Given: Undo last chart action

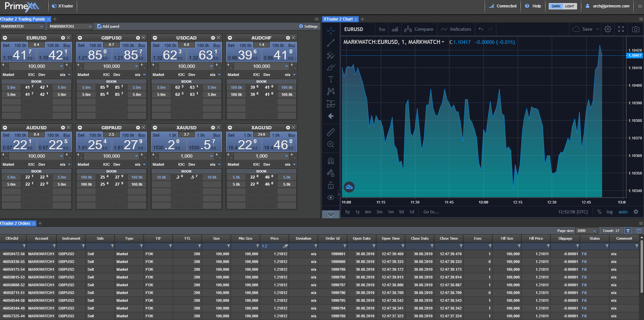Looking at the screenshot, I should pos(481,29).
